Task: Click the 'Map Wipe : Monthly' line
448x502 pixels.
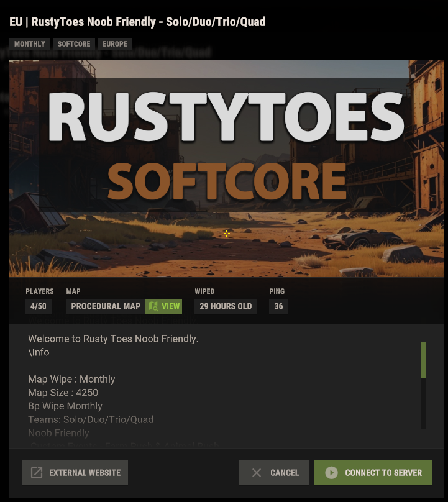Action: [71, 379]
